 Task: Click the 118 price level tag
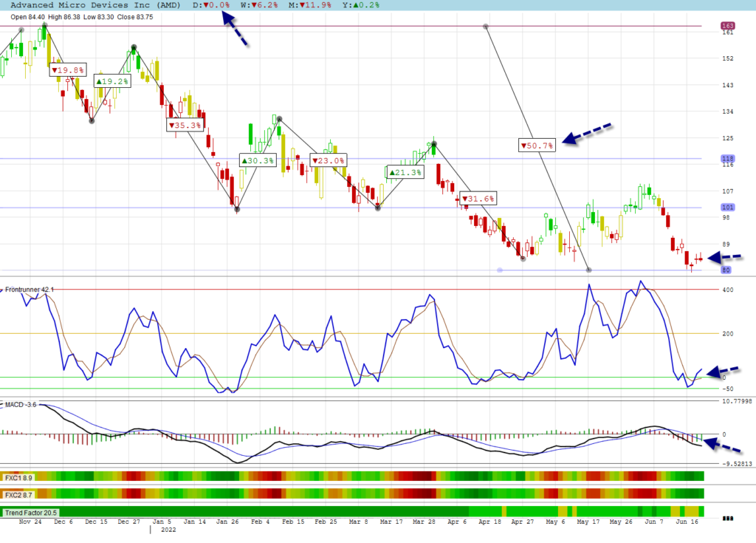[x=727, y=158]
